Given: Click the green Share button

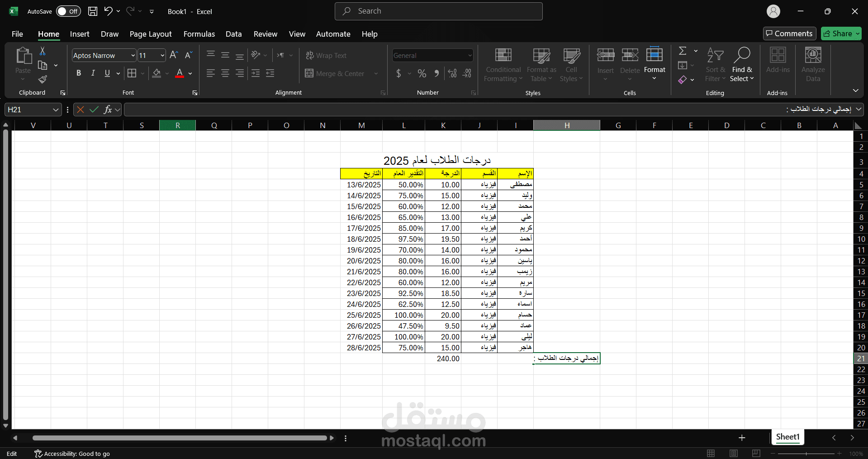Looking at the screenshot, I should [841, 33].
